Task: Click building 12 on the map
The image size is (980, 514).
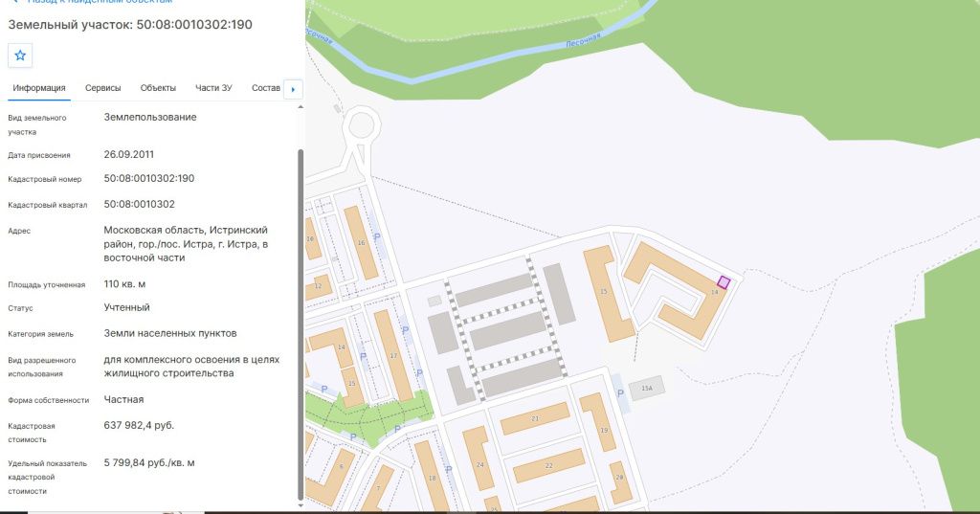Action: coord(319,286)
